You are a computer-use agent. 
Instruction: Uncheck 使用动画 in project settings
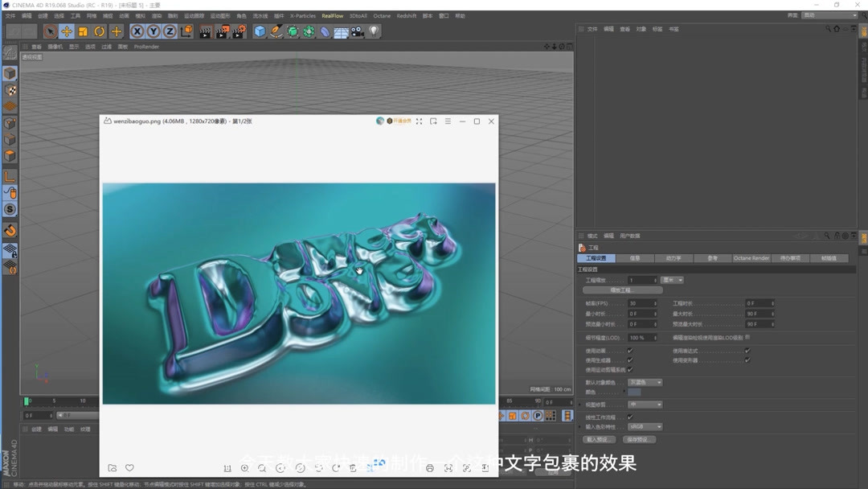click(x=628, y=350)
